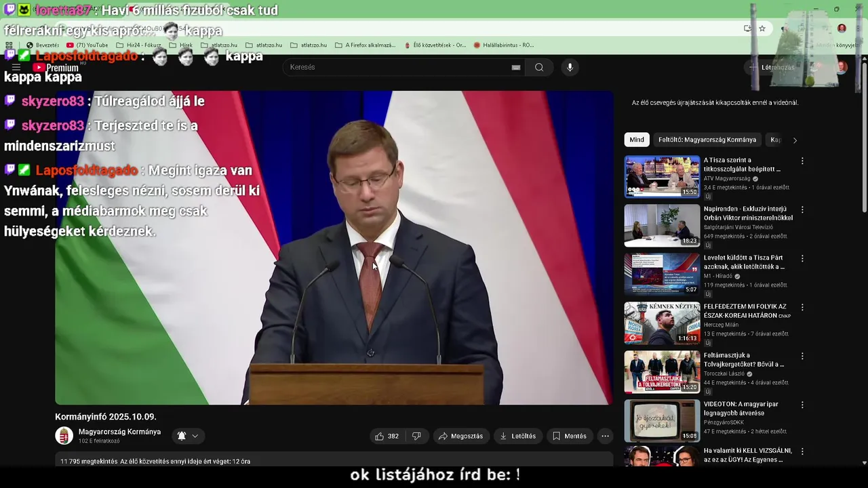Open options for Napirenden video
This screenshot has width=868, height=488.
pos(802,210)
